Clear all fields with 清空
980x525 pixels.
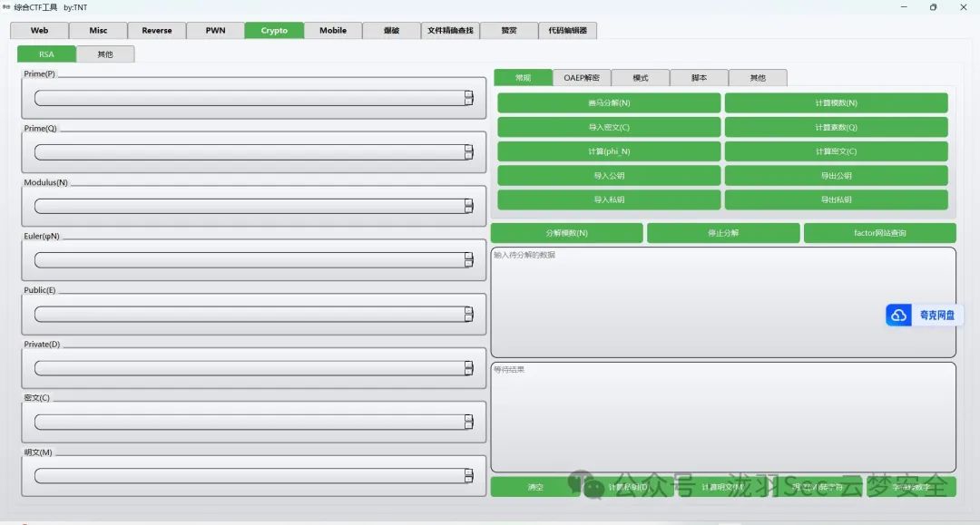535,487
